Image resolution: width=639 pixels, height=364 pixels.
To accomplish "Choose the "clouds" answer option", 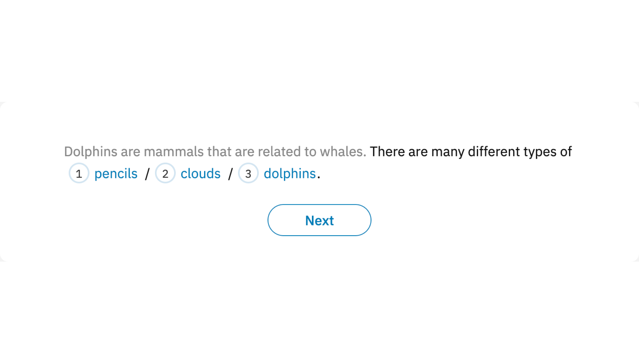I will (200, 173).
